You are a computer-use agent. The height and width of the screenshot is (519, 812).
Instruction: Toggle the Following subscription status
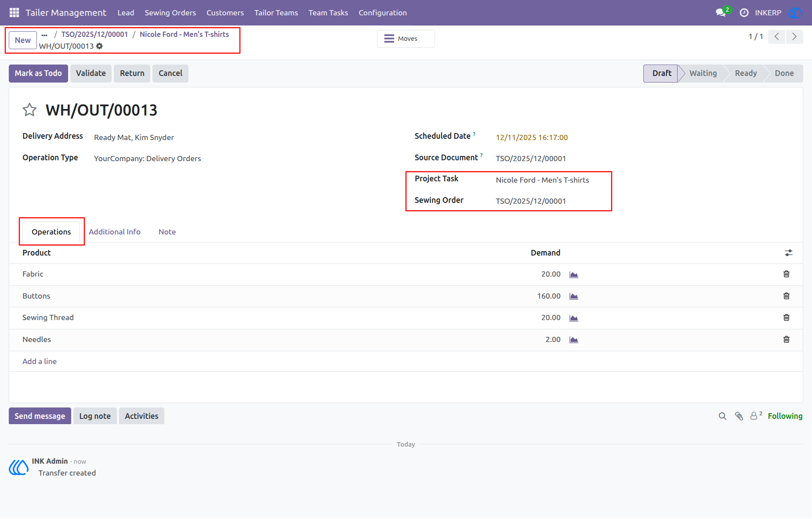tap(785, 416)
